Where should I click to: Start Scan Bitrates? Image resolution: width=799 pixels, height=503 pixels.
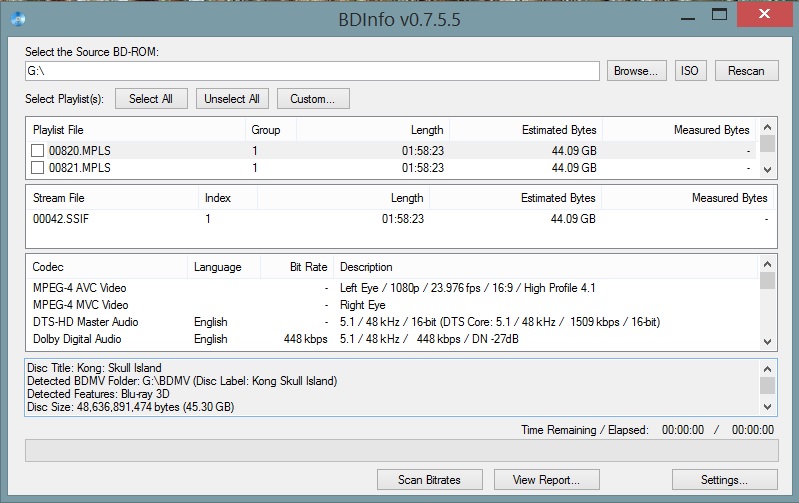[430, 480]
